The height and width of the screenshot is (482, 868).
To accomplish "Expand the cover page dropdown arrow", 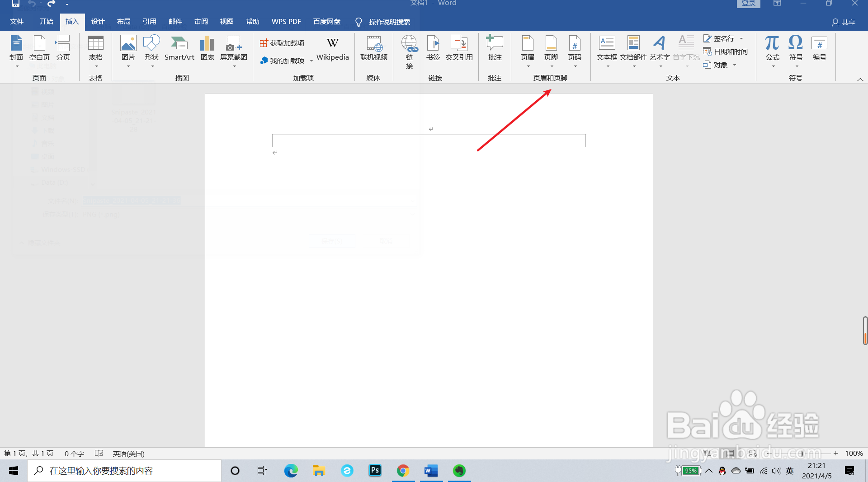I will [x=17, y=66].
